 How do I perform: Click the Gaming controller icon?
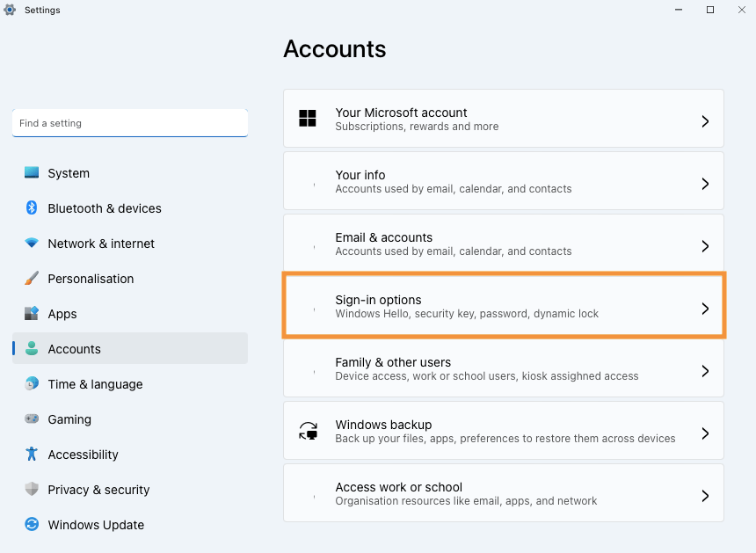point(32,419)
